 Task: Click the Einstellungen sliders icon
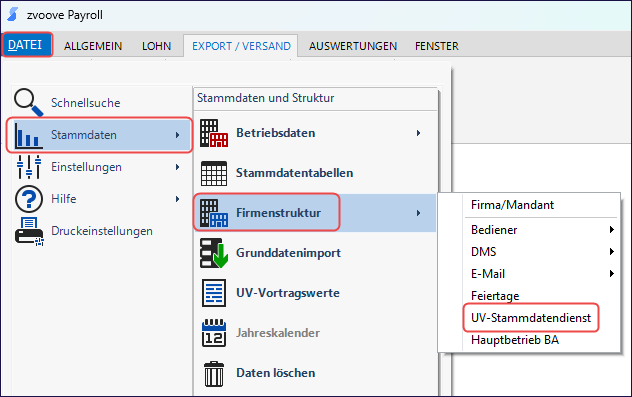pyautogui.click(x=29, y=167)
